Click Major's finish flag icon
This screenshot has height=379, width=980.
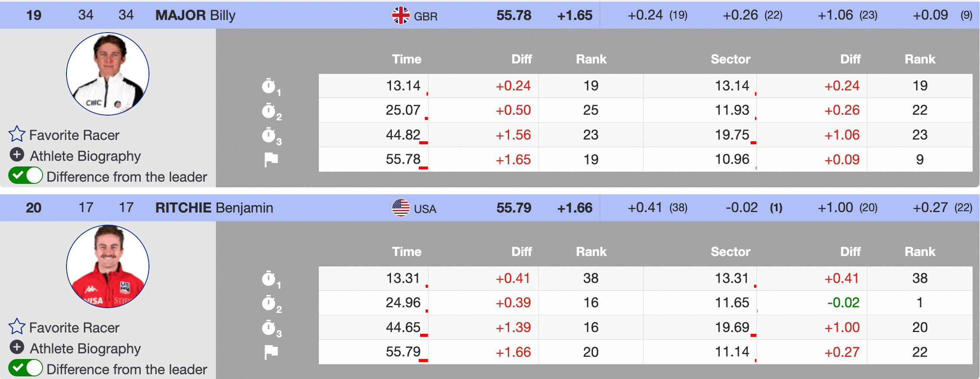[x=271, y=160]
